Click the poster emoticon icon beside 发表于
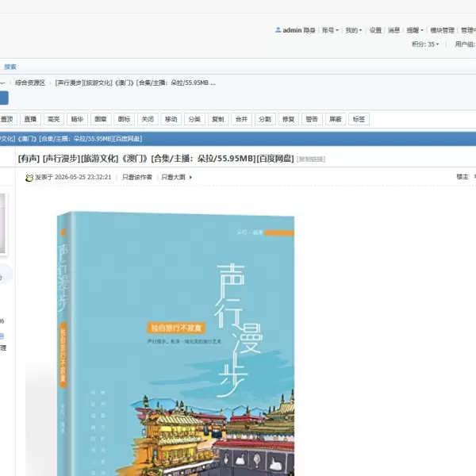Viewport: 476px width, 476px height. click(29, 178)
